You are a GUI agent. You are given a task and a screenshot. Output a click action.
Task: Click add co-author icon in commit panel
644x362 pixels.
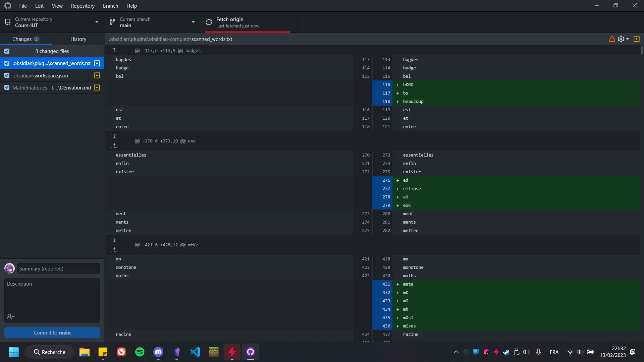(10, 316)
